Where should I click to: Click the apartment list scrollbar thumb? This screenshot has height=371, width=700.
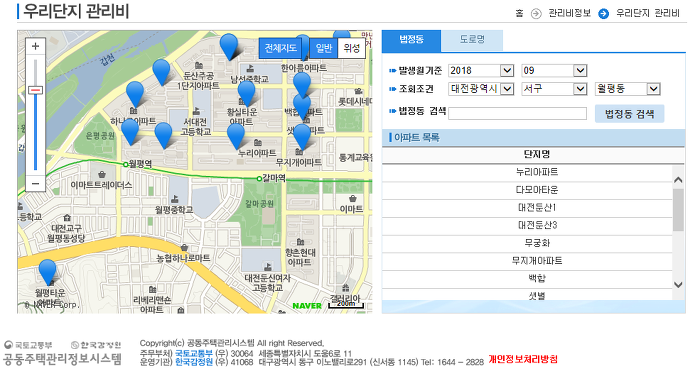pyautogui.click(x=678, y=210)
